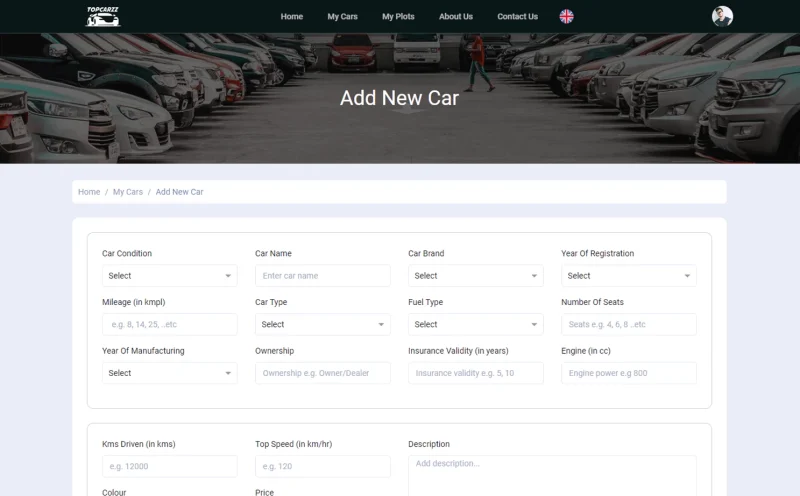Go to Home in the navbar
800x496 pixels.
[x=292, y=16]
